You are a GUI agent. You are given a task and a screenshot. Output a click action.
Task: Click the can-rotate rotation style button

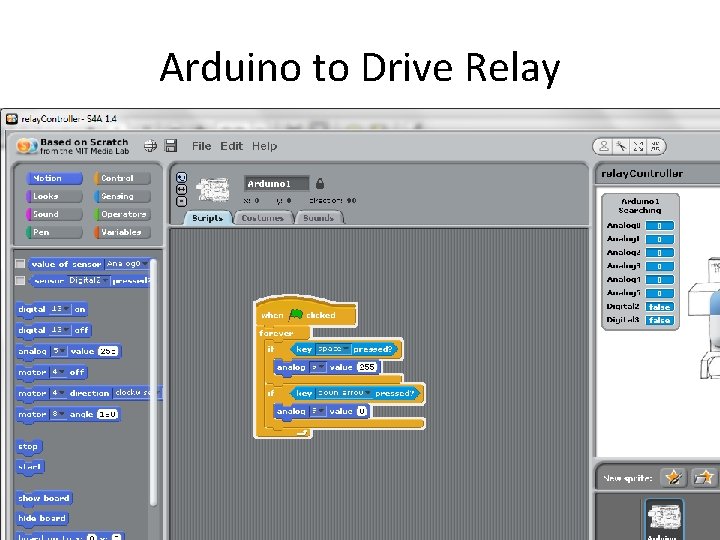(181, 177)
